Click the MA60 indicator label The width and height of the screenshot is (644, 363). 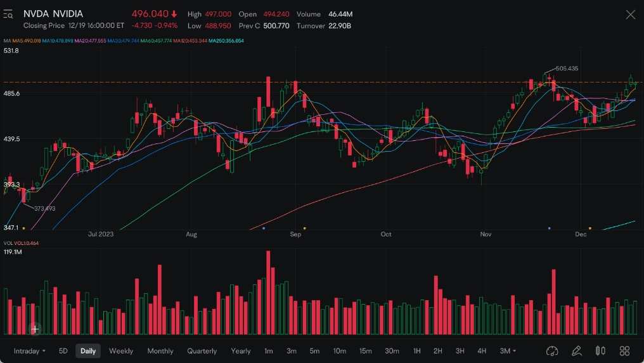[x=156, y=41]
